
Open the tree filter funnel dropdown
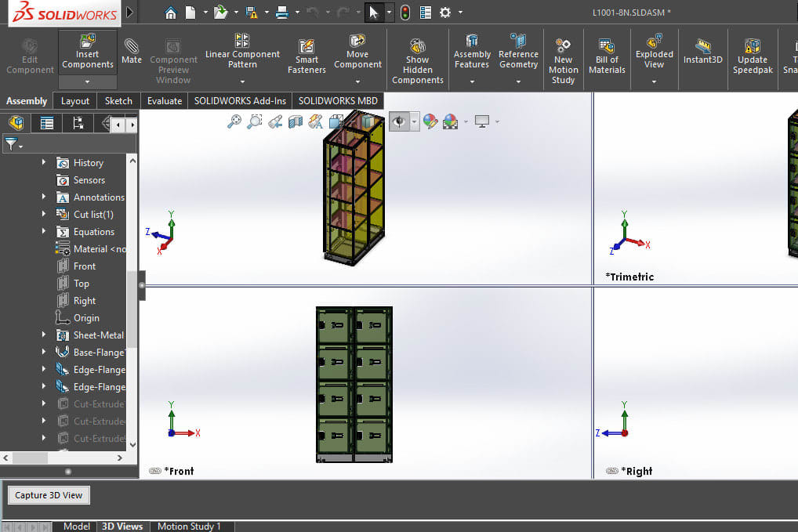[13, 144]
